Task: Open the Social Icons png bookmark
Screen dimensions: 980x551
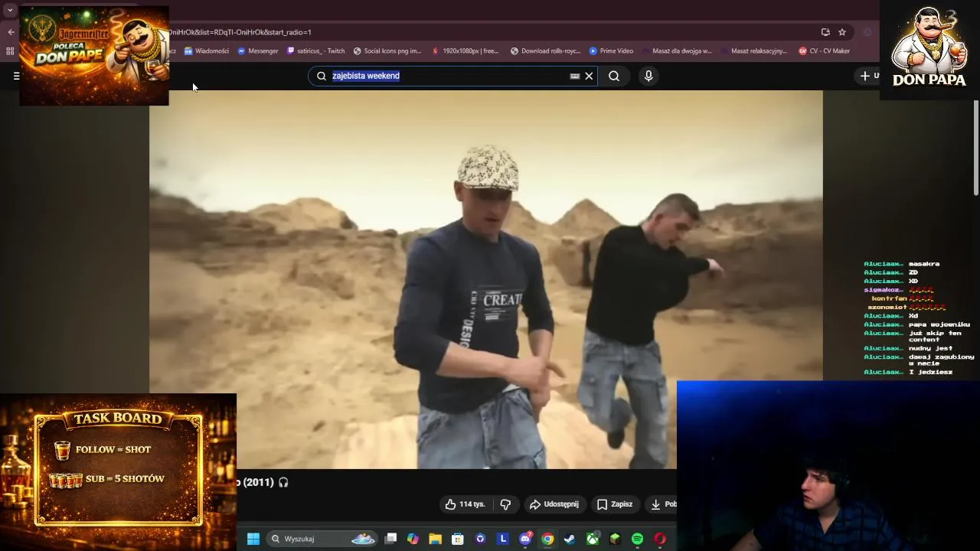Action: tap(387, 51)
